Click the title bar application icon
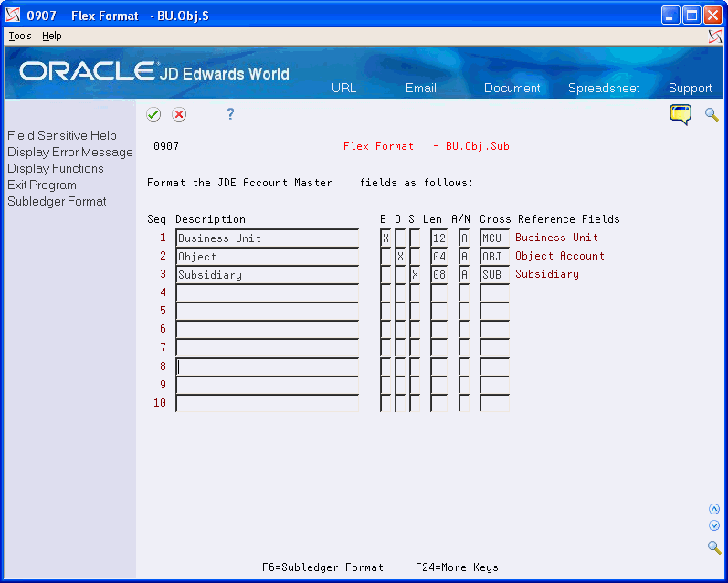Viewport: 728px width, 583px height. pos(13,16)
